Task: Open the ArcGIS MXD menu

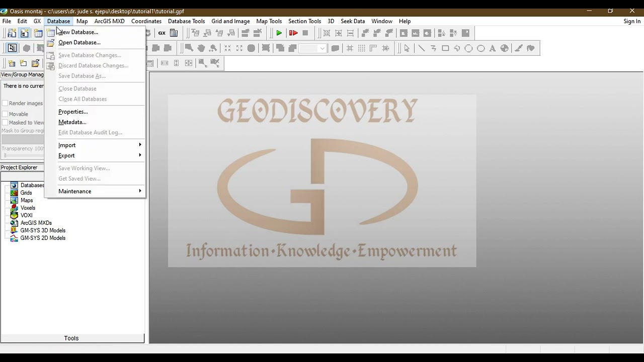Action: pos(110,21)
